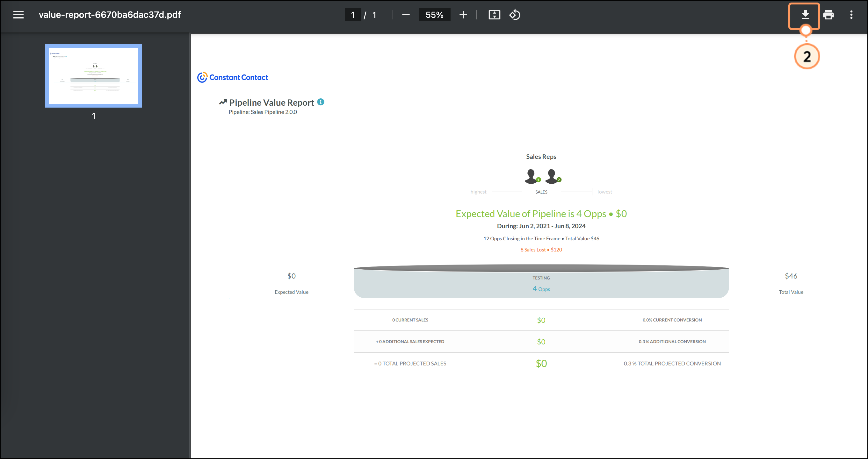The image size is (868, 459).
Task: Click the $0 value in Additional Sales row
Action: tap(541, 342)
